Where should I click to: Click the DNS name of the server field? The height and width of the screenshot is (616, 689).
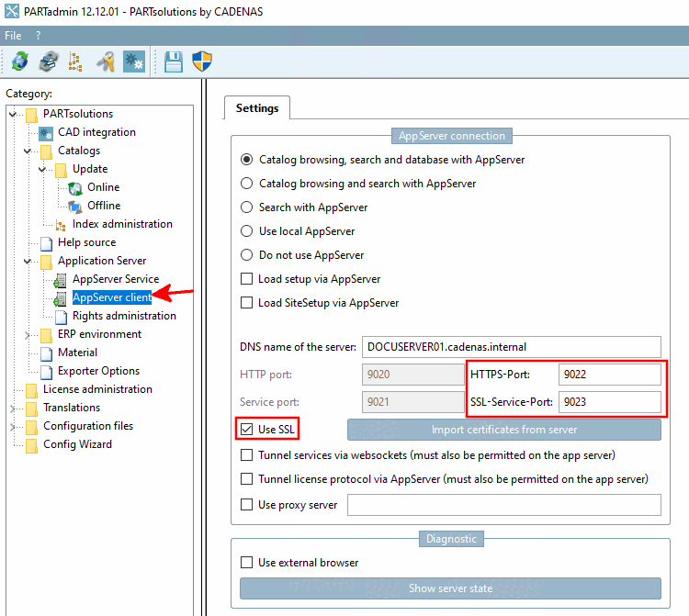(x=512, y=347)
